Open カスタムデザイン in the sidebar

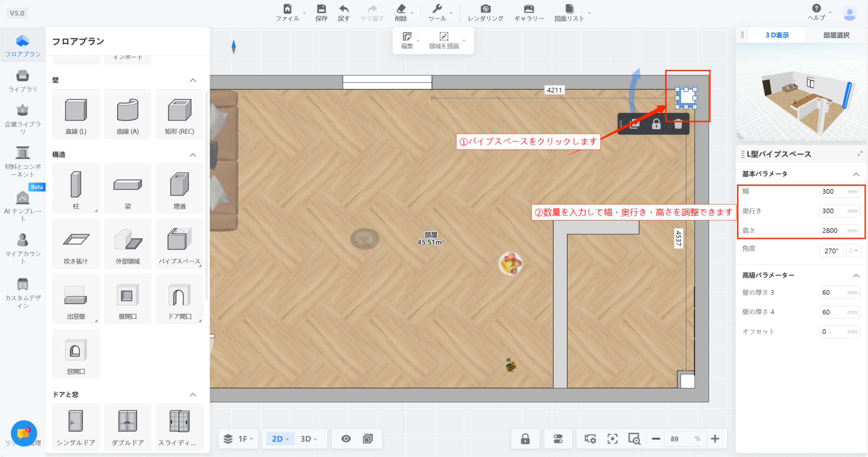[23, 293]
